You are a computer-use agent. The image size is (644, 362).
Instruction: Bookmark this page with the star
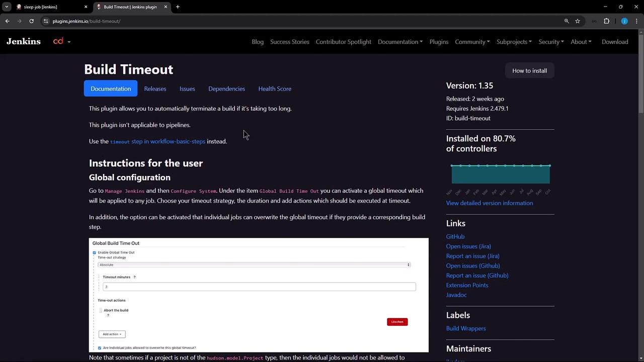(x=578, y=21)
